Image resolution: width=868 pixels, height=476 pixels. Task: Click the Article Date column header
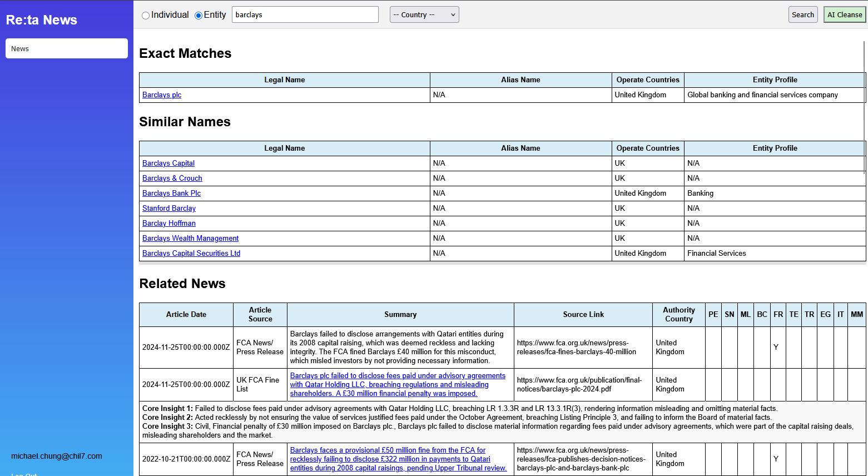point(186,315)
